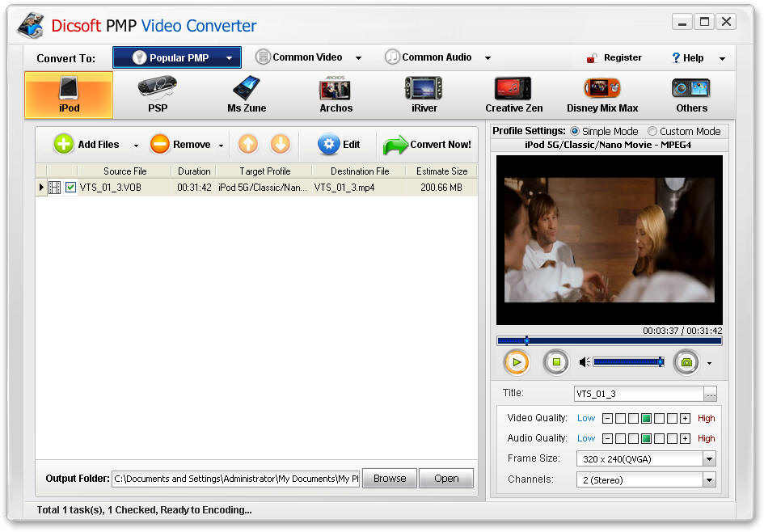Mute the preview with speaker icon
Screen dimensions: 764x532
pos(585,362)
